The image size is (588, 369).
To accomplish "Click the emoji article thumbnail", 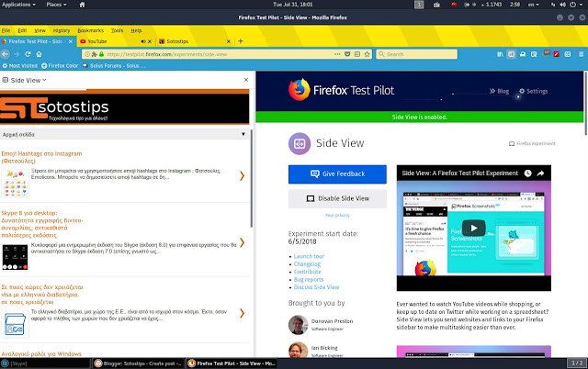I will 15,183.
